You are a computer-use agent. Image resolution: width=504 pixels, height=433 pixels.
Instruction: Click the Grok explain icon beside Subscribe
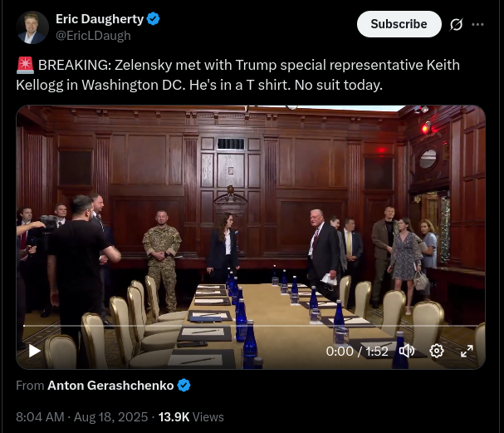click(456, 24)
